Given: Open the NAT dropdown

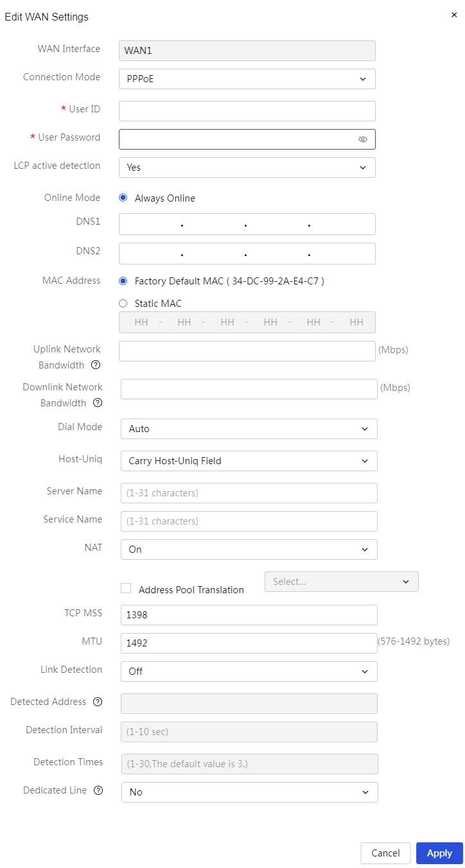Looking at the screenshot, I should click(x=249, y=550).
